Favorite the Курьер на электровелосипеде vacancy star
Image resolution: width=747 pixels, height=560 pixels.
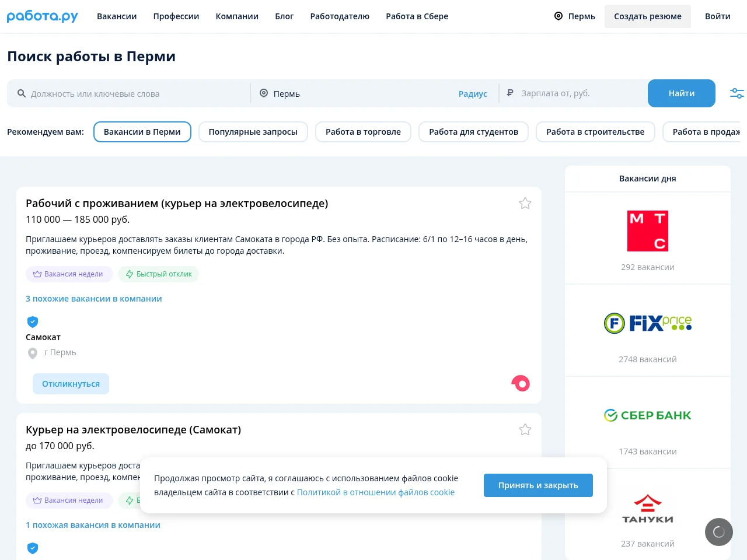point(525,429)
